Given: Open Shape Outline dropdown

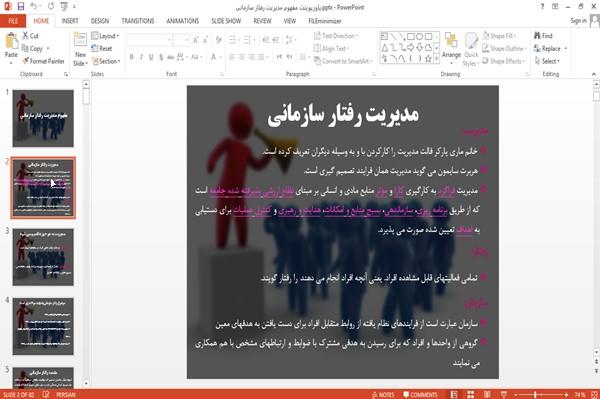Looking at the screenshot, I should coord(505,48).
